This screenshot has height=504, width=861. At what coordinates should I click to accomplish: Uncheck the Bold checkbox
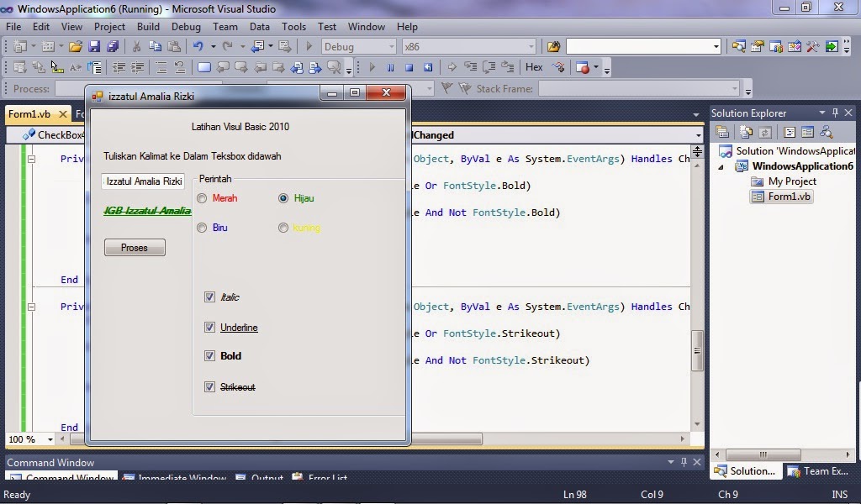pos(209,356)
